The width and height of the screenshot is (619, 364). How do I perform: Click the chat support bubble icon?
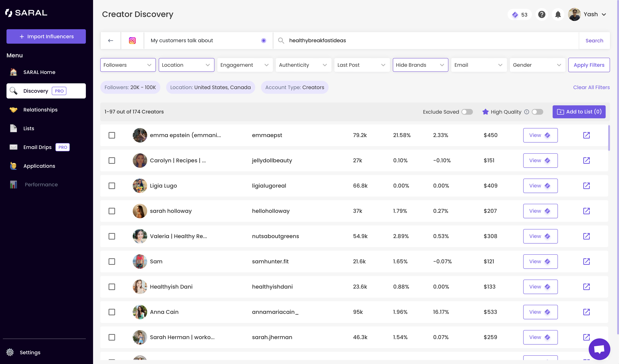599,349
